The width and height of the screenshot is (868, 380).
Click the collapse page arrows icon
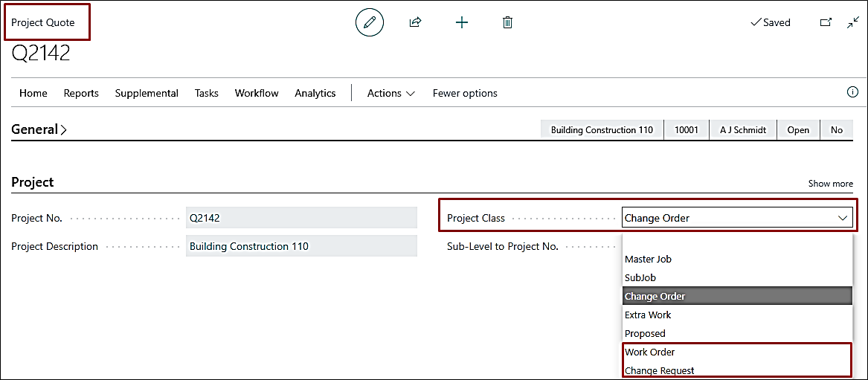click(x=853, y=22)
